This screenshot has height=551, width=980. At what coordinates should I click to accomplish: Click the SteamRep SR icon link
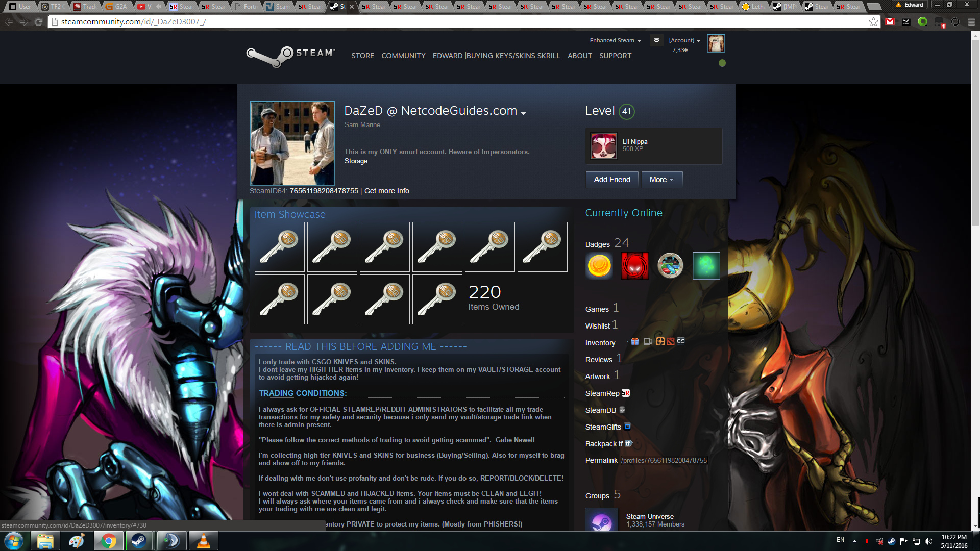626,393
